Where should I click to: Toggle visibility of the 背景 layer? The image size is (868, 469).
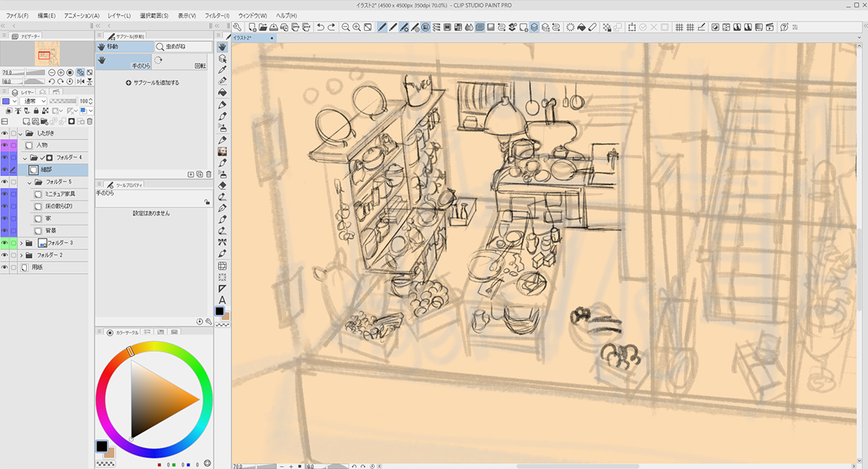click(4, 231)
